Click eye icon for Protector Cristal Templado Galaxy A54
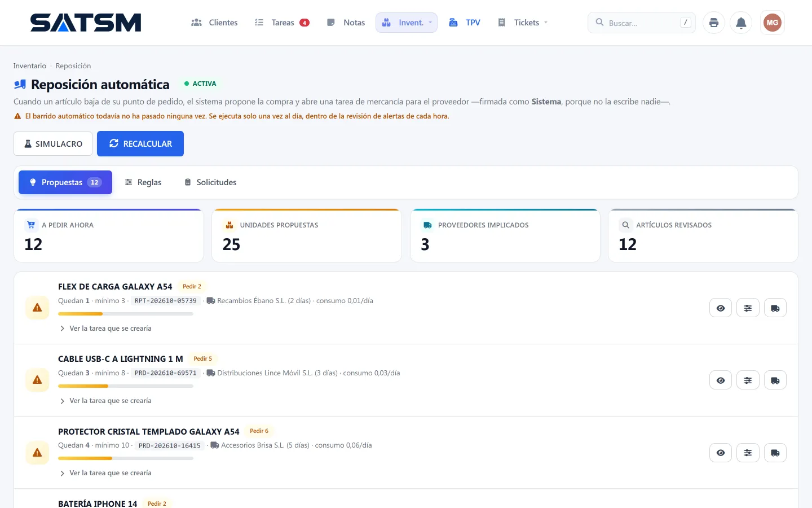 point(721,453)
